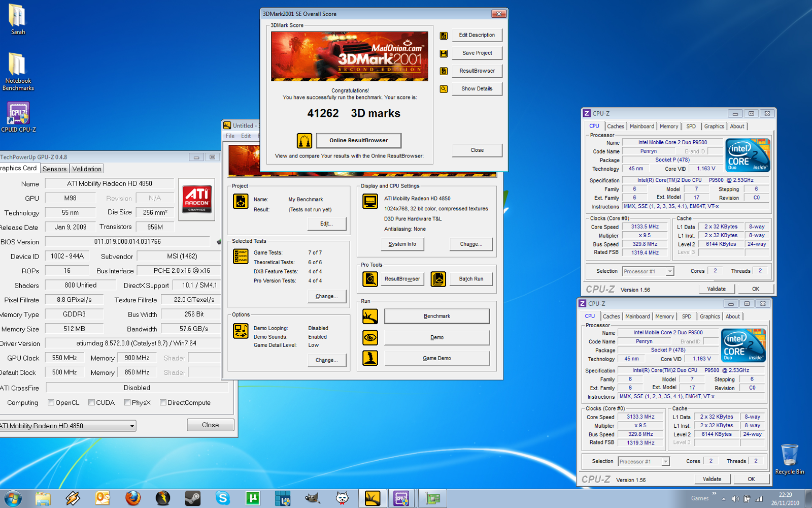The image size is (812, 508).
Task: Switch to SPD tab in upper CPU-Z
Action: 691,126
